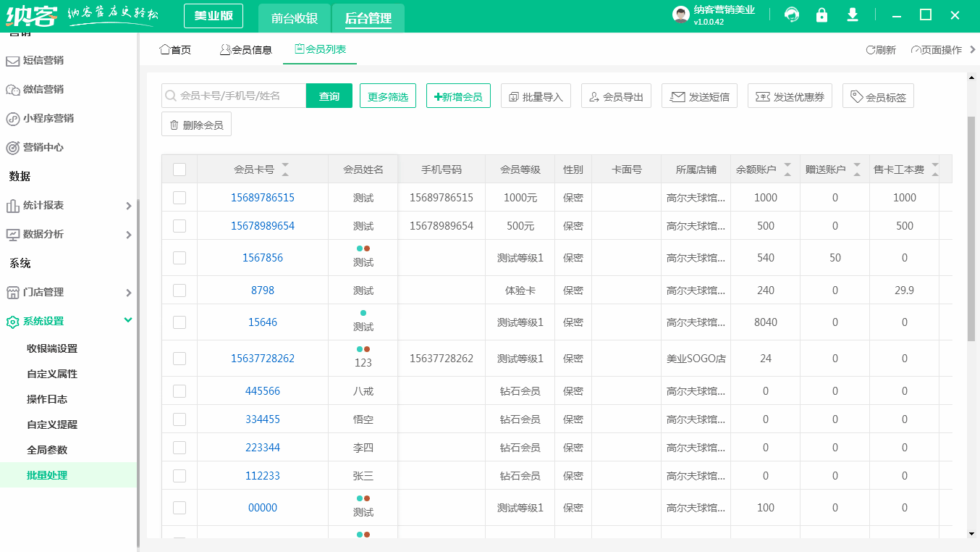The image size is (980, 552).
Task: Open the 会员卡号 column sort dropdown
Action: point(287,168)
